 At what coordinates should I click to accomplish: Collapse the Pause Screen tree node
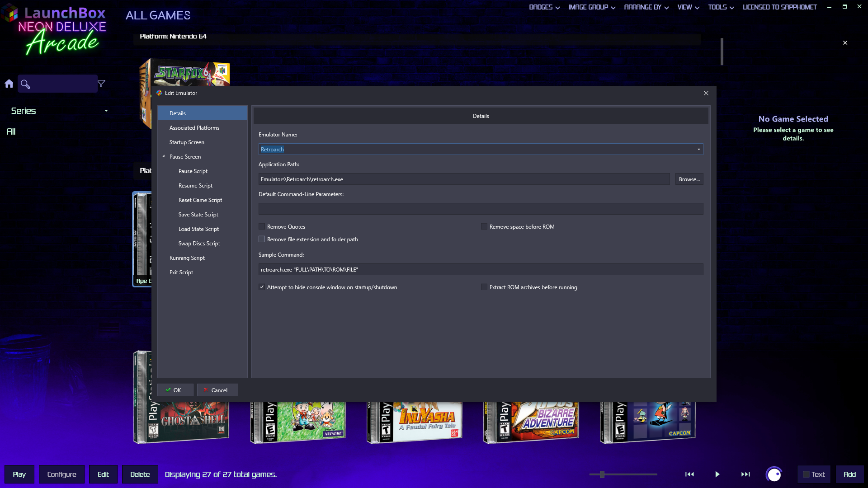click(164, 156)
